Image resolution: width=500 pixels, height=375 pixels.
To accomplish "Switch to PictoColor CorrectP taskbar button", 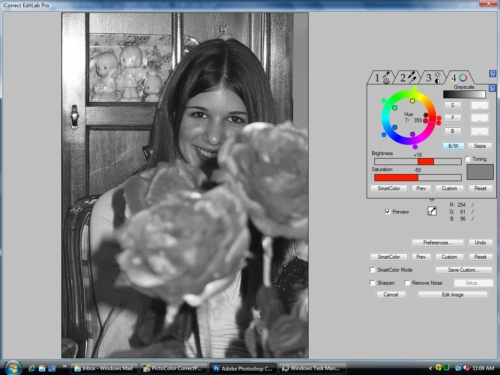I will pos(174,368).
